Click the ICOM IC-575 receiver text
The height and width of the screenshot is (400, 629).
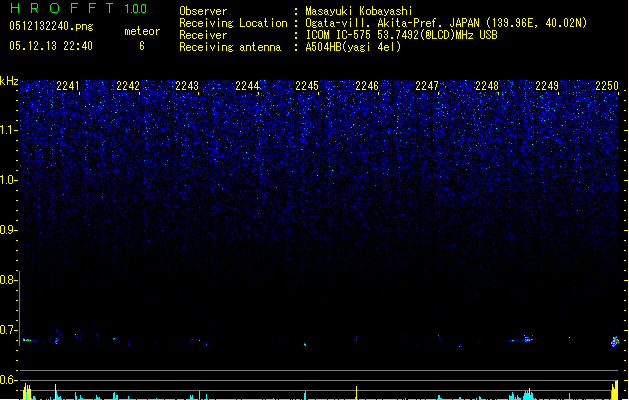click(401, 35)
